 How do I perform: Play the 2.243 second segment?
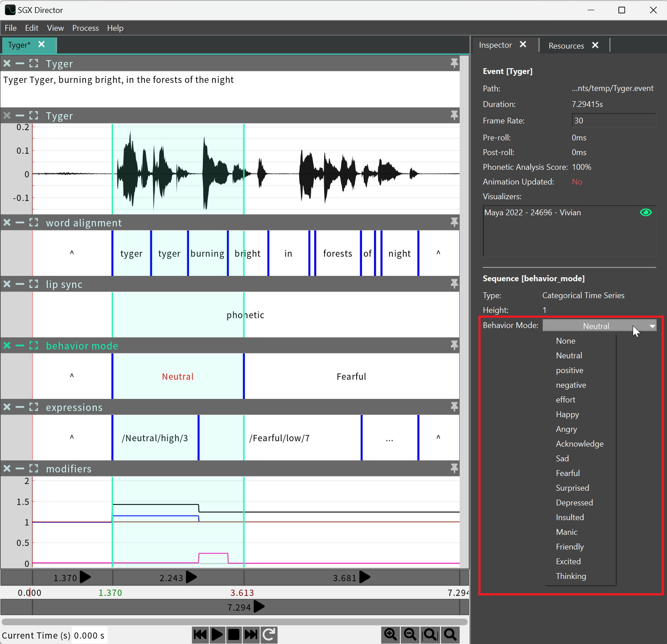[x=192, y=577]
